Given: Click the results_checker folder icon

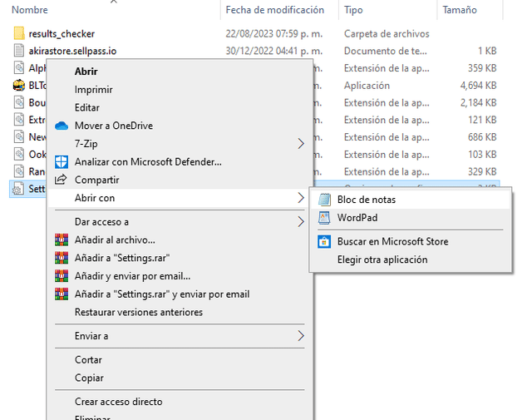Looking at the screenshot, I should [19, 33].
